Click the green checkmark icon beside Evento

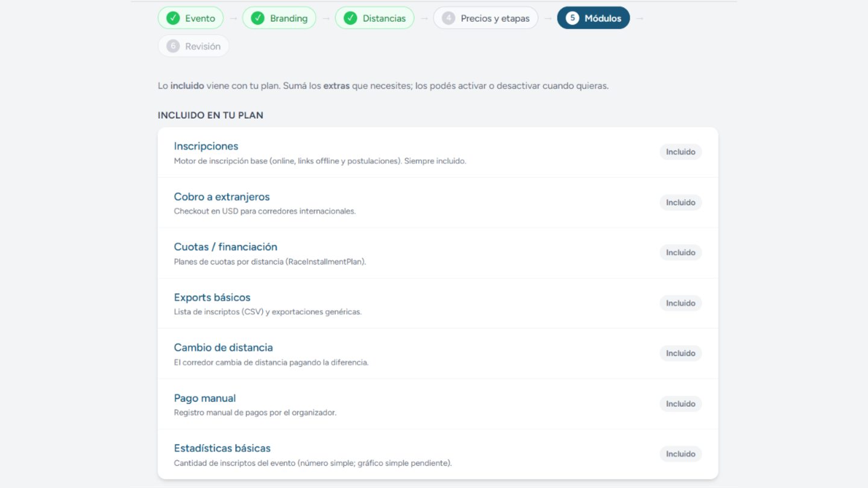tap(173, 18)
